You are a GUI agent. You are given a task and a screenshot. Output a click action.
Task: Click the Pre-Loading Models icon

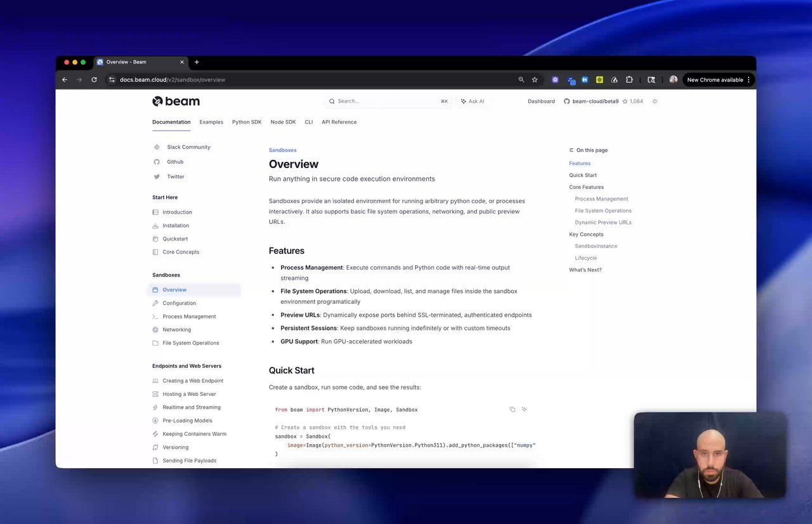(156, 421)
